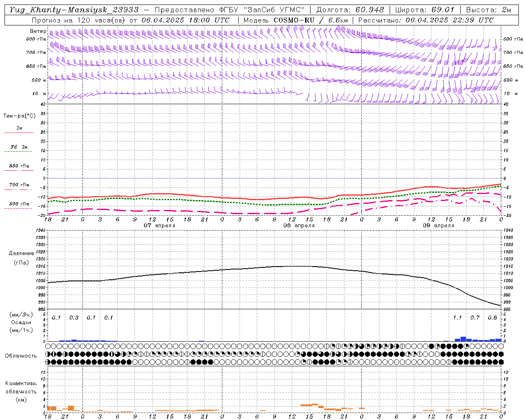
Task: Click the Долгота: 60.948 value
Action: click(350, 10)
